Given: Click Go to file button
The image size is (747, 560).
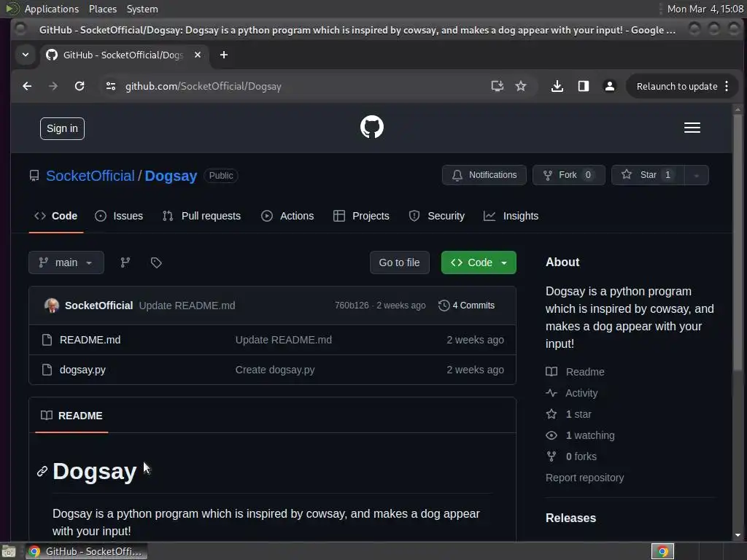Looking at the screenshot, I should pos(399,262).
